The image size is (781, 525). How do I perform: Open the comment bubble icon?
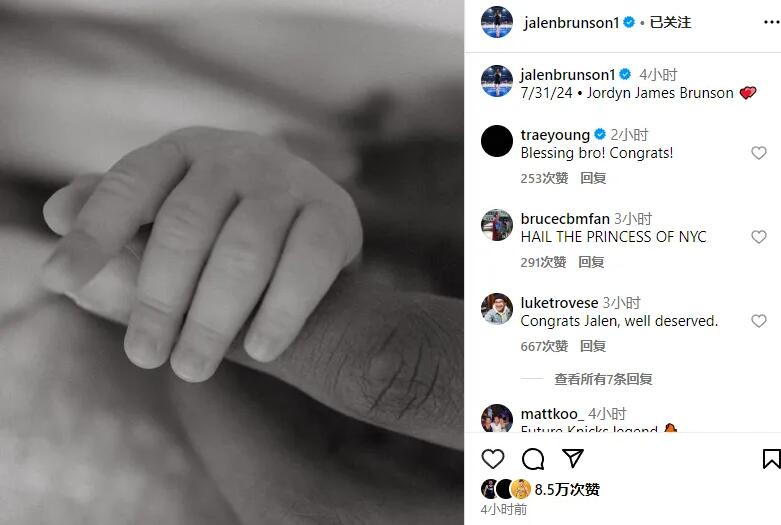click(x=532, y=459)
